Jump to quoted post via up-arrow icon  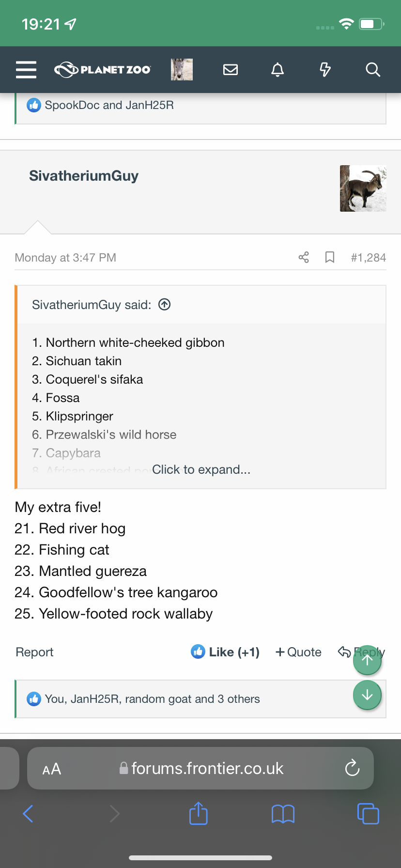tap(165, 305)
